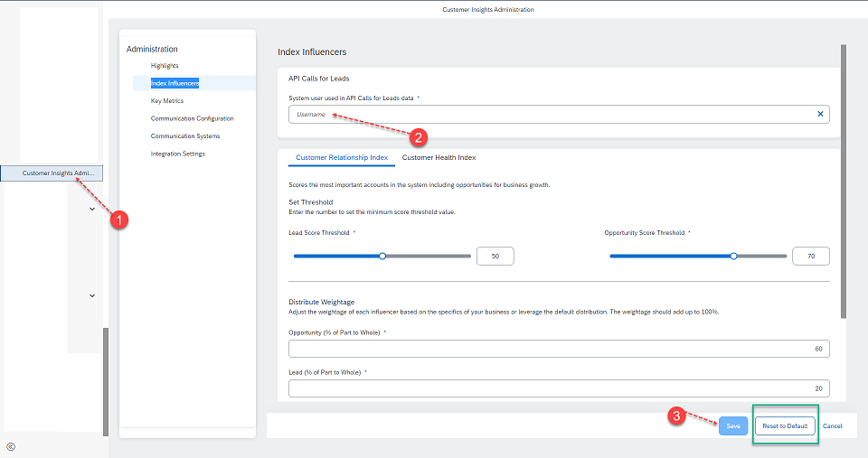Open Communication Configuration page
Viewport: 868px width, 458px height.
click(x=192, y=118)
